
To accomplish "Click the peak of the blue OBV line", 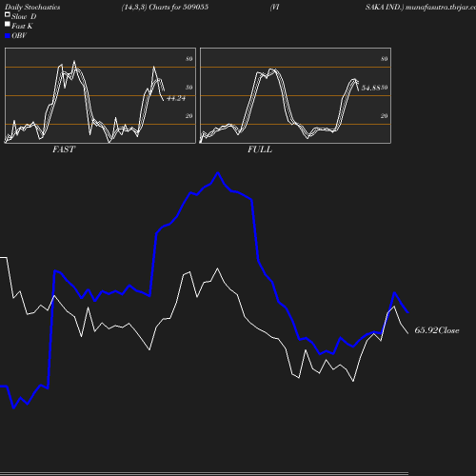I will click(x=218, y=173).
